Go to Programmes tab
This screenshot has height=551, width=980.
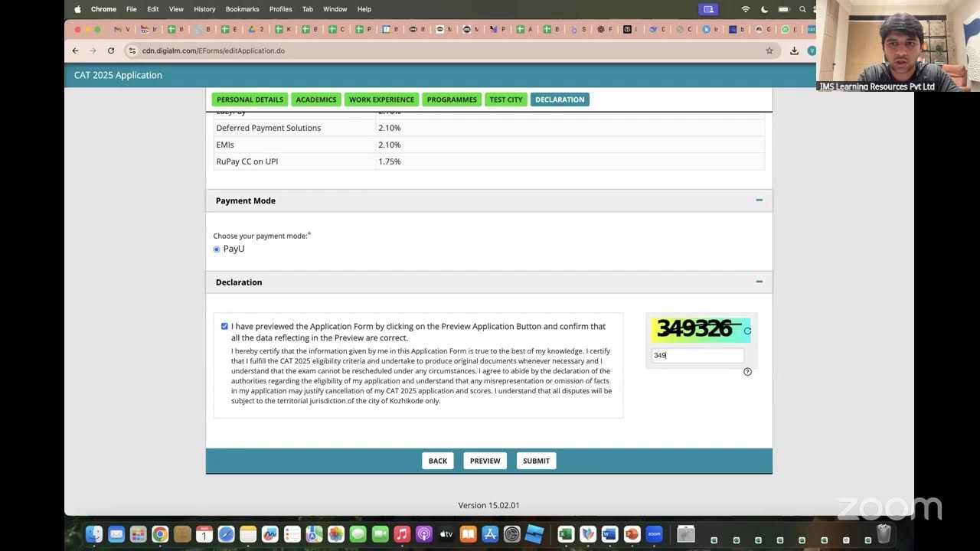[452, 99]
